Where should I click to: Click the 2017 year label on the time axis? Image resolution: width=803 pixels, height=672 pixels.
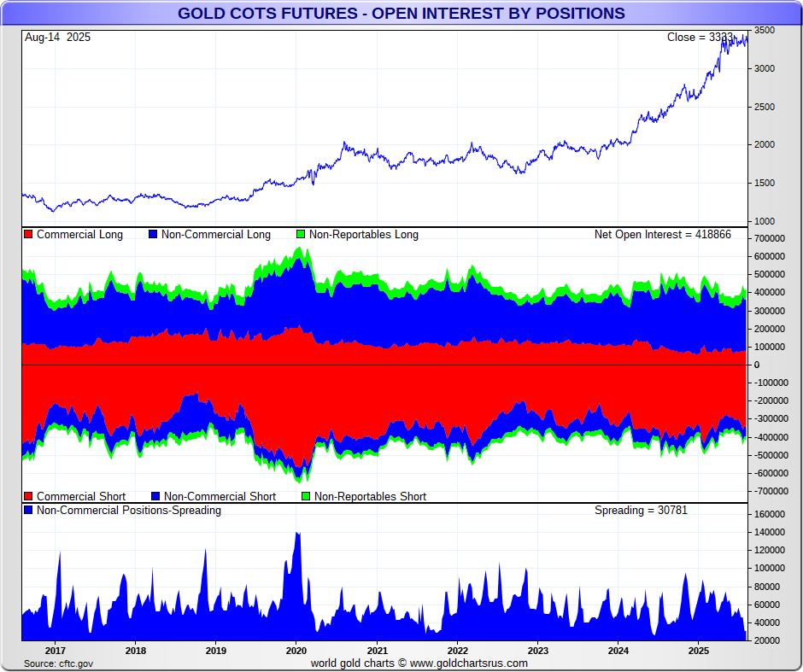pyautogui.click(x=55, y=651)
